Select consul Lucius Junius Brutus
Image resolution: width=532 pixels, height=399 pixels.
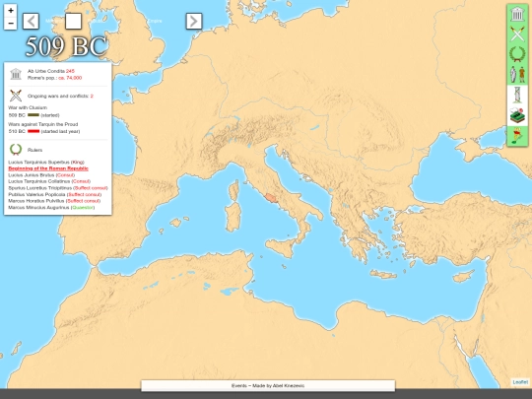(41, 175)
